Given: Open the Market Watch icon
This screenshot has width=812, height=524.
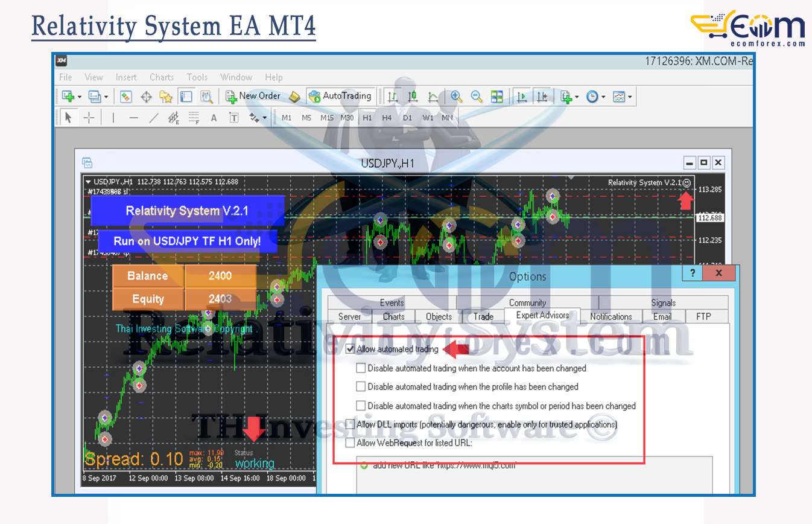Looking at the screenshot, I should point(126,97).
